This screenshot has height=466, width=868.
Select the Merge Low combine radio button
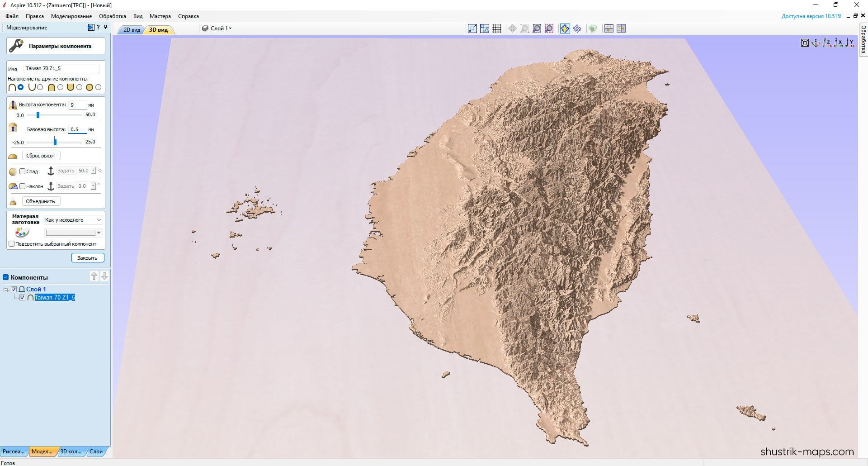coord(80,87)
